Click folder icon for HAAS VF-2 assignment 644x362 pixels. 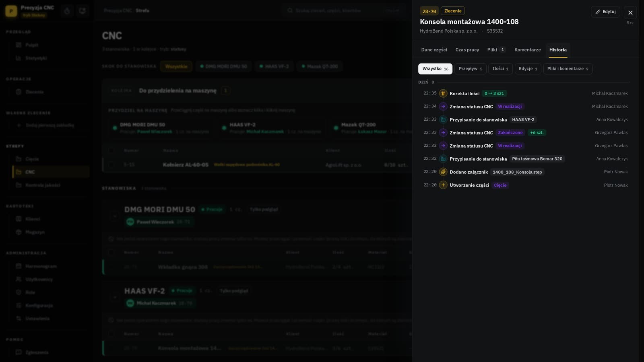(443, 119)
